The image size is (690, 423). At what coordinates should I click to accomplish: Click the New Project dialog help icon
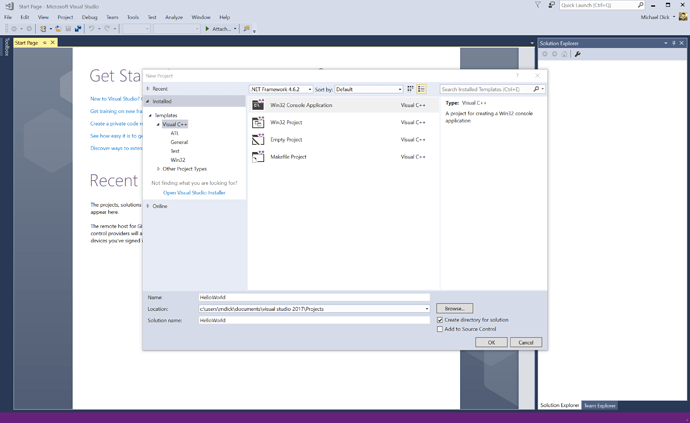coord(518,75)
